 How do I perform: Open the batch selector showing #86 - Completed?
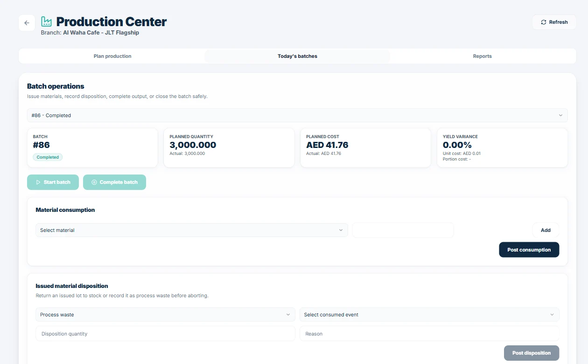click(x=297, y=115)
